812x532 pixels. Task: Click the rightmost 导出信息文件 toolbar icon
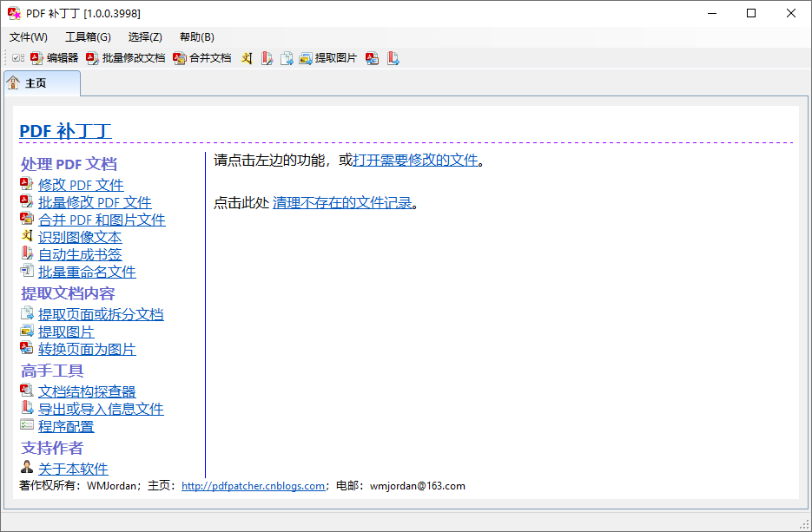[393, 58]
